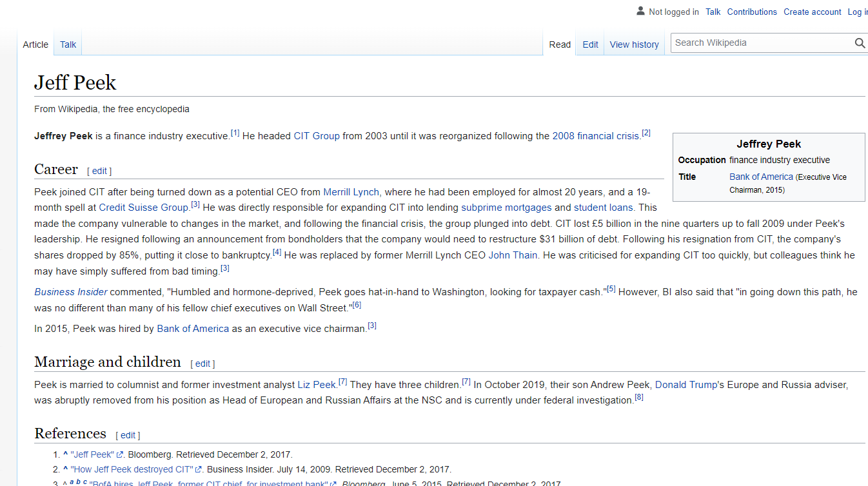Click the Title label in infobox

[x=687, y=177]
